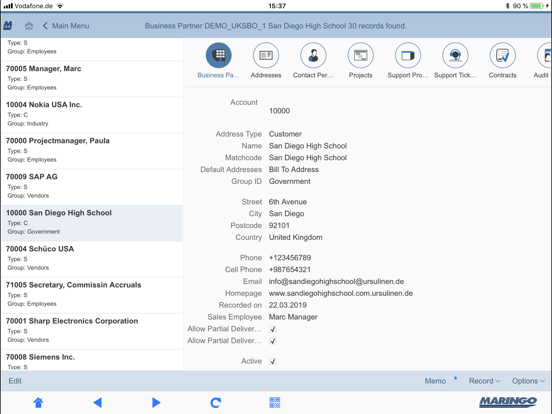Screen dimensions: 552x414
Task: Open the Memo link
Action: click(435, 381)
